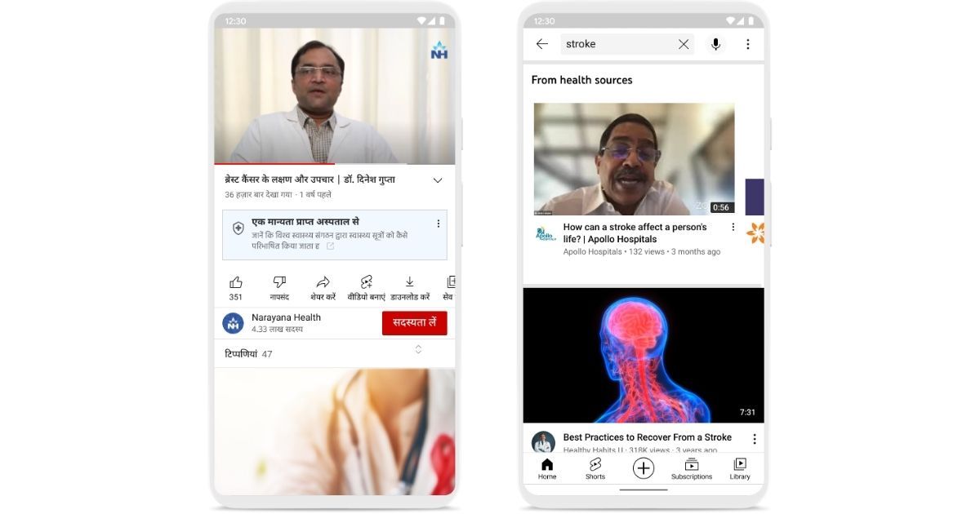Open Library tab
The width and height of the screenshot is (980, 514).
pos(740,468)
